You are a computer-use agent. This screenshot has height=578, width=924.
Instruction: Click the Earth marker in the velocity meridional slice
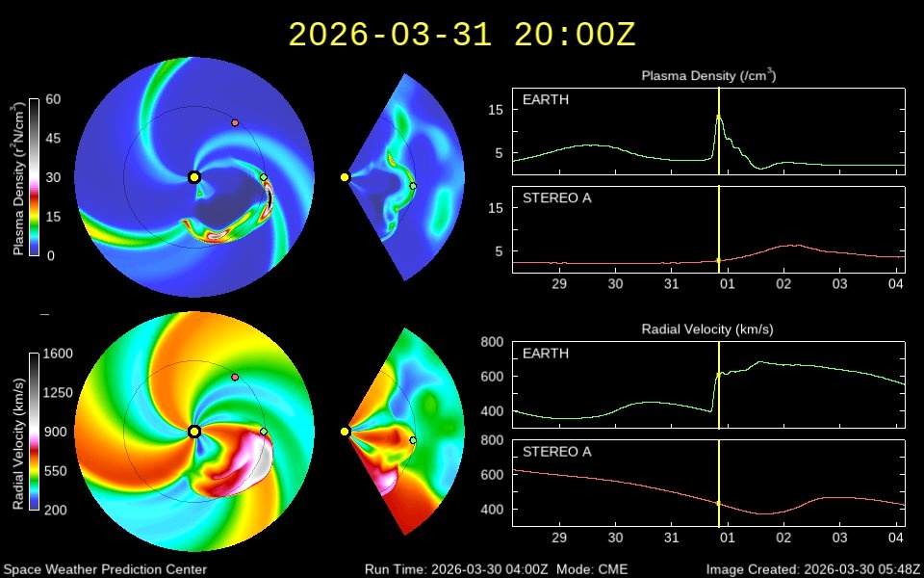pyautogui.click(x=413, y=440)
